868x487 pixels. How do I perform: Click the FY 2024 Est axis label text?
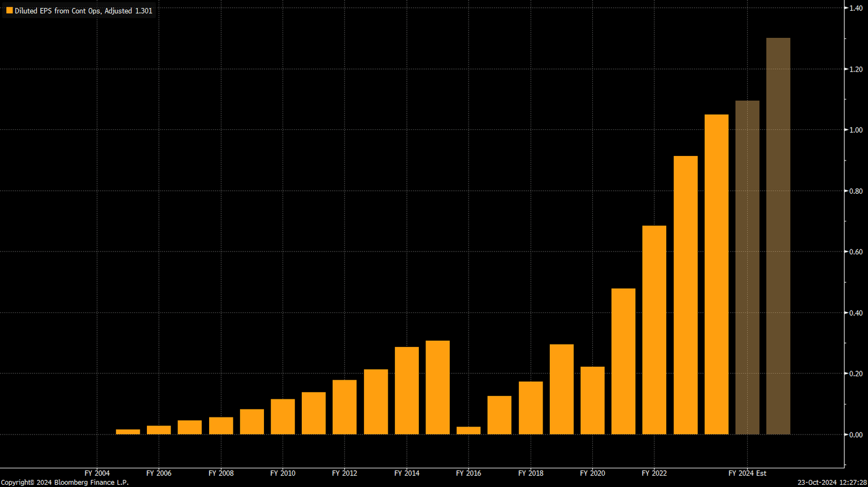tap(747, 473)
